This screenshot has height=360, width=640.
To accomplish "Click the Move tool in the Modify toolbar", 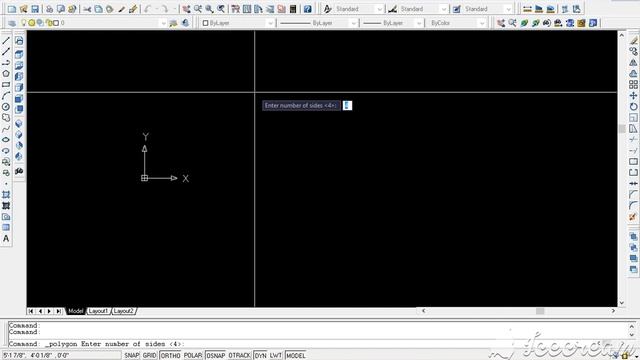I will 633,96.
